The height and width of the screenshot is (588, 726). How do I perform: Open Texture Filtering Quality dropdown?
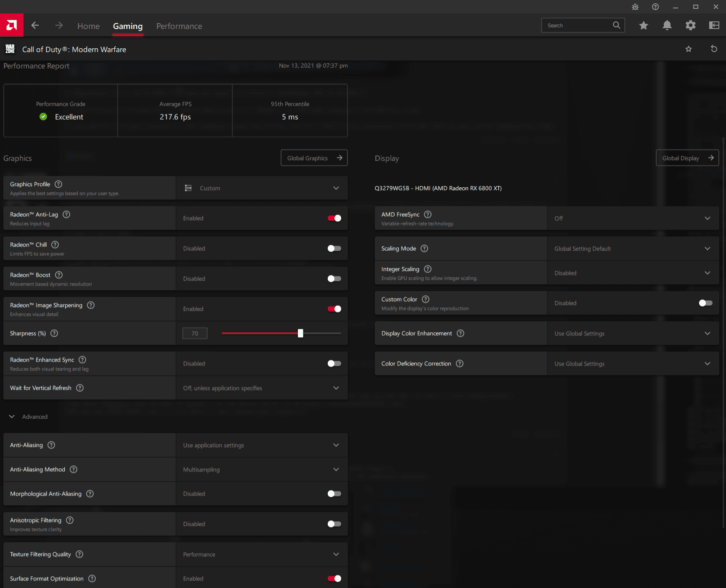pyautogui.click(x=262, y=554)
